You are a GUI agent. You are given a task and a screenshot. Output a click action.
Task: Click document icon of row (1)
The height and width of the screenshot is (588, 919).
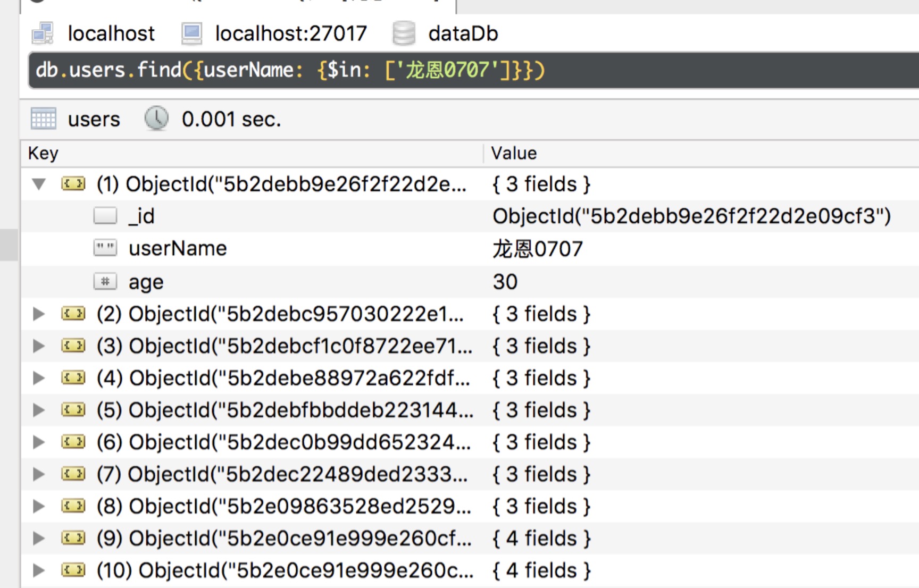[x=73, y=184]
